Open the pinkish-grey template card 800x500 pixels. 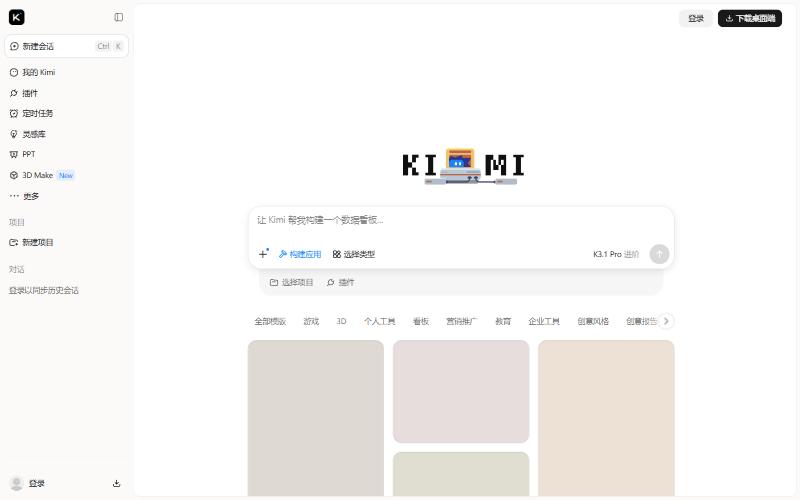[x=461, y=391]
